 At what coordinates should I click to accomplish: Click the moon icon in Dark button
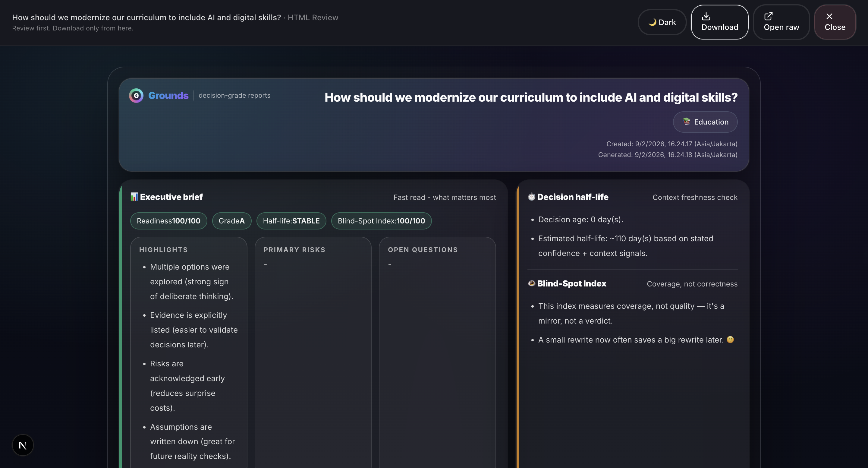(652, 22)
